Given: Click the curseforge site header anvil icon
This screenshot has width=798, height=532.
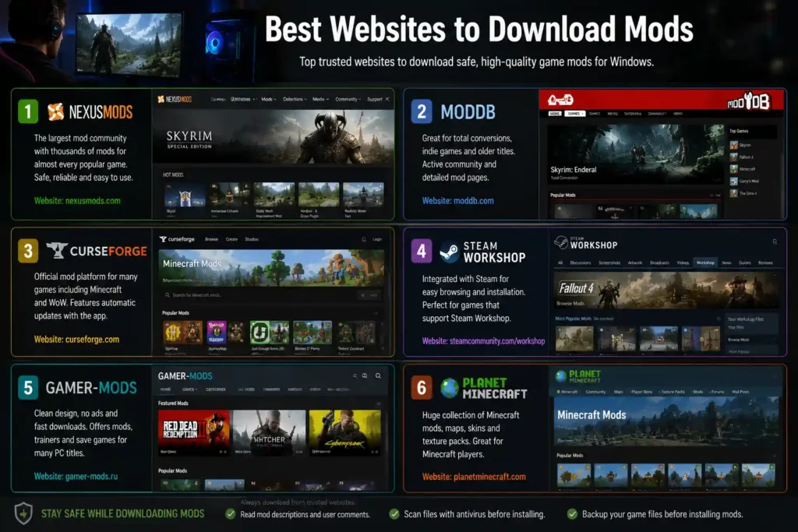Looking at the screenshot, I should coord(163,239).
